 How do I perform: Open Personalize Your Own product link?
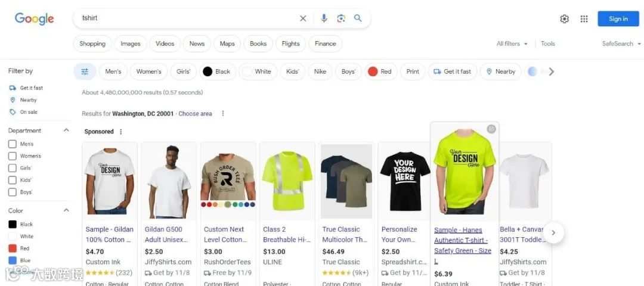[x=399, y=234]
